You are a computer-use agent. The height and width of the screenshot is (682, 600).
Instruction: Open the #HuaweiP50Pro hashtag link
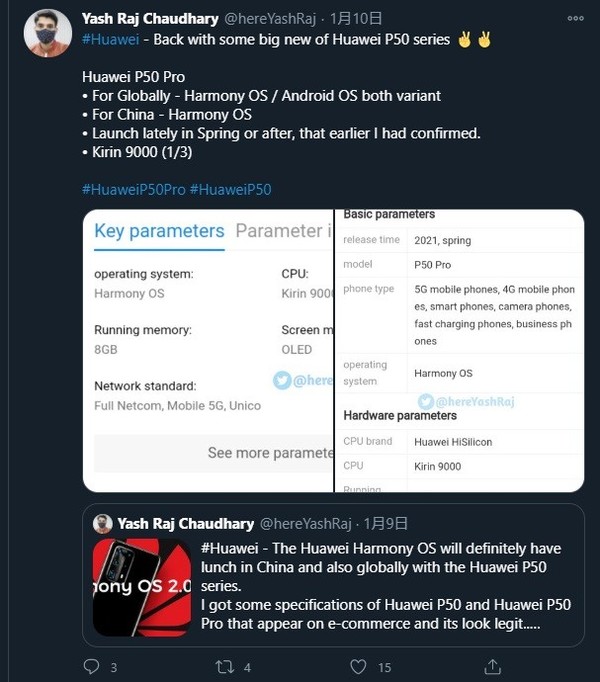(x=133, y=189)
